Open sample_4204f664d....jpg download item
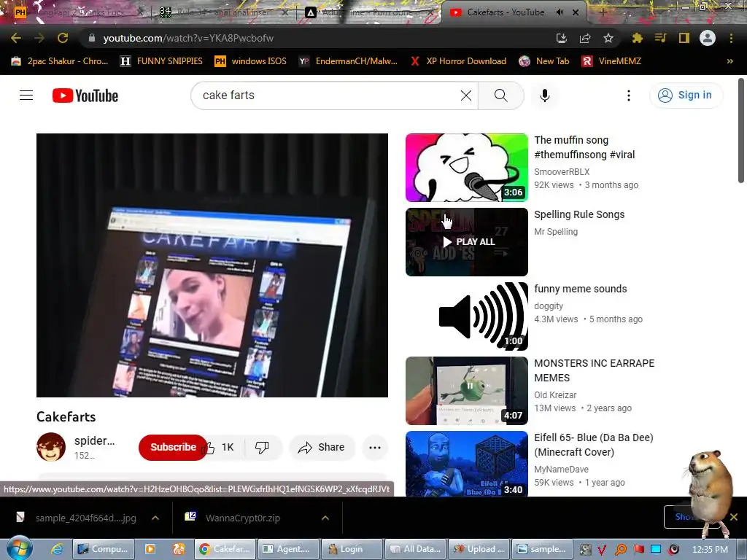This screenshot has height=560, width=747. 86,518
